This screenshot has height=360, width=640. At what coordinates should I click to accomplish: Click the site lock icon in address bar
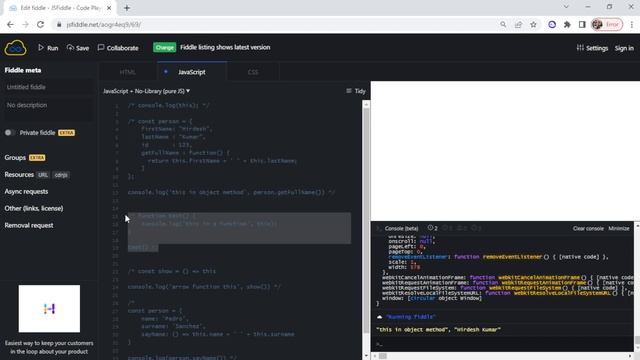[59, 24]
